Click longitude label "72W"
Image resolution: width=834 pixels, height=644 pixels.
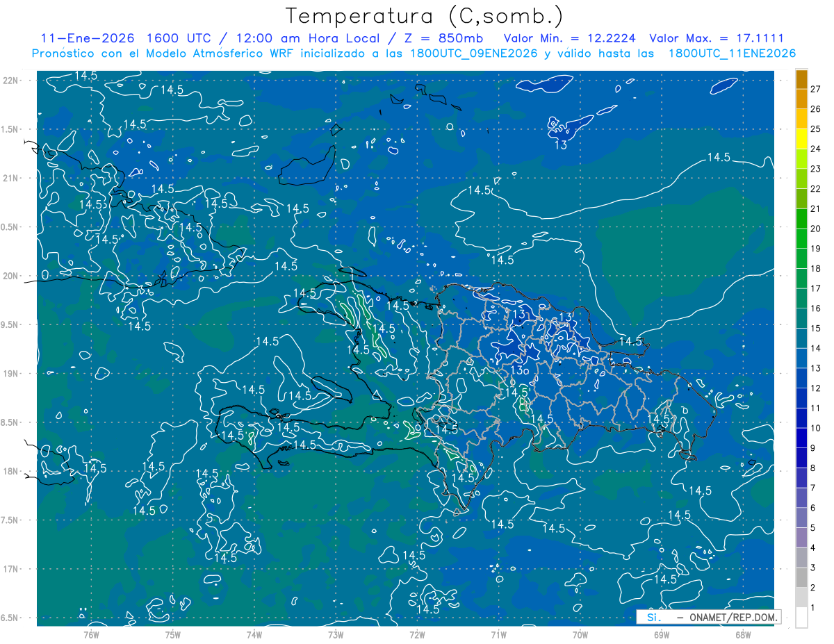point(417,634)
